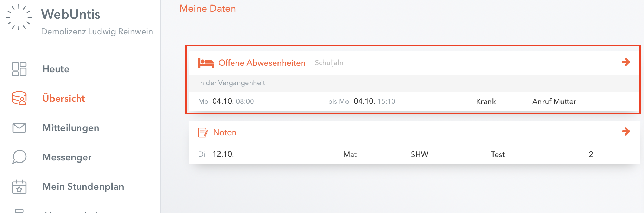Open Heute via its dashboard icon
This screenshot has height=213, width=644.
[19, 69]
